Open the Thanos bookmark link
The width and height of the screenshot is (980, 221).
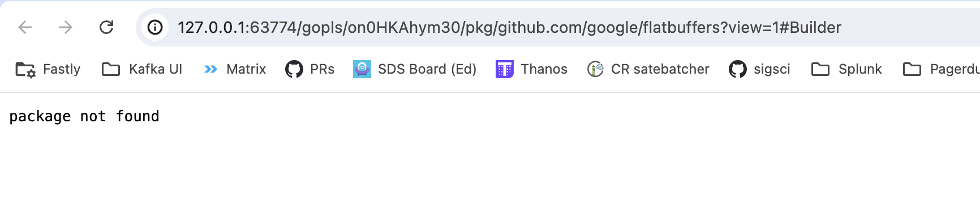tap(544, 69)
